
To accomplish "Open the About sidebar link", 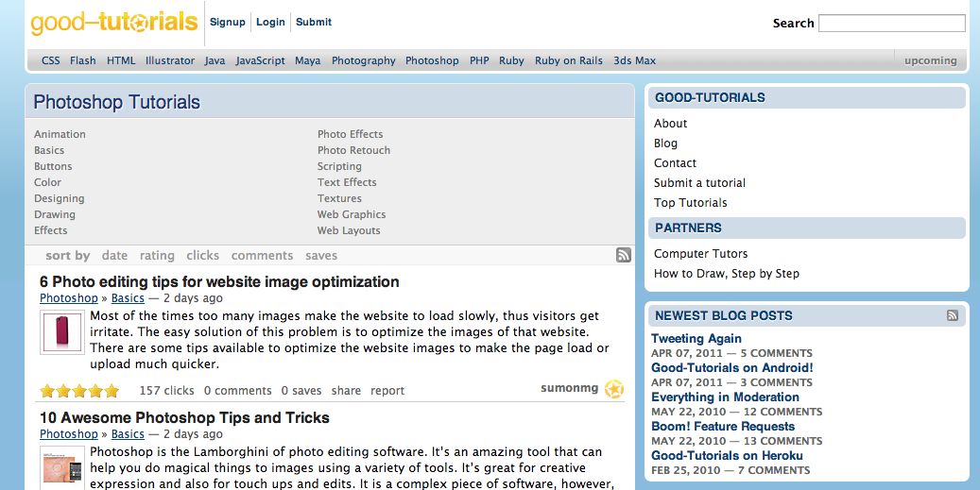I will (x=671, y=124).
